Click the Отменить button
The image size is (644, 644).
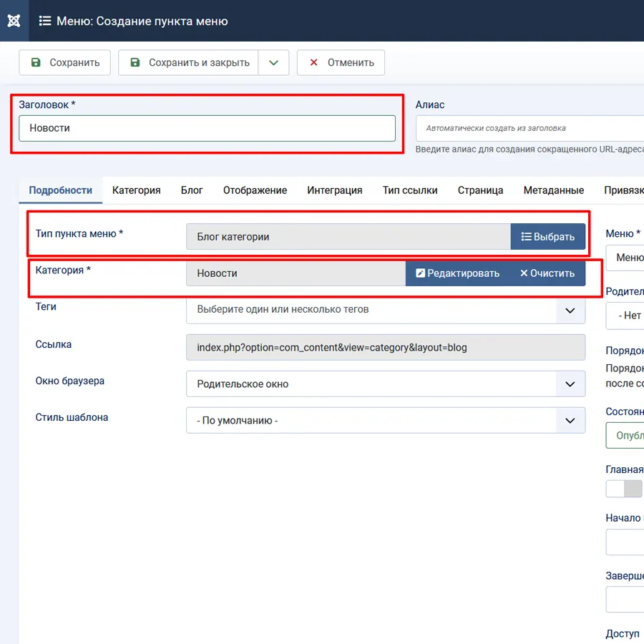tap(341, 62)
